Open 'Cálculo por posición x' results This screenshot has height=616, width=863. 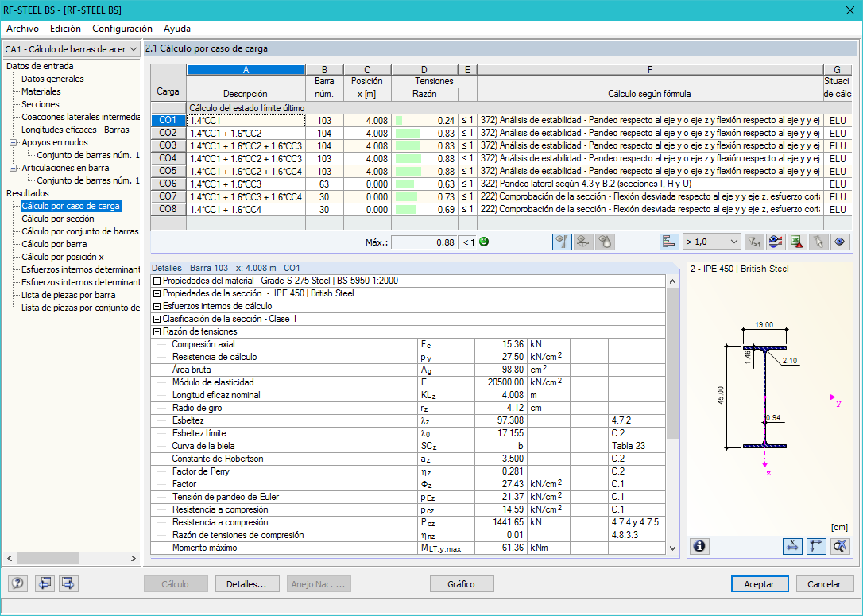(63, 257)
